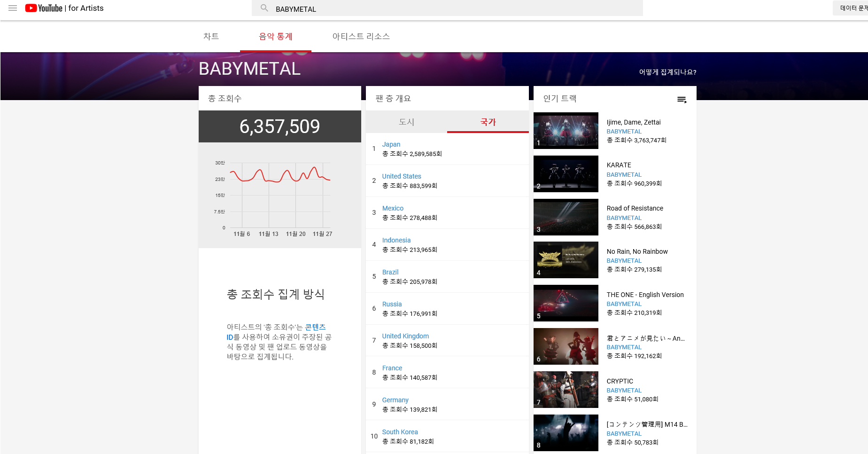The image size is (868, 454).
Task: Open the South Korea country link
Action: 400,432
